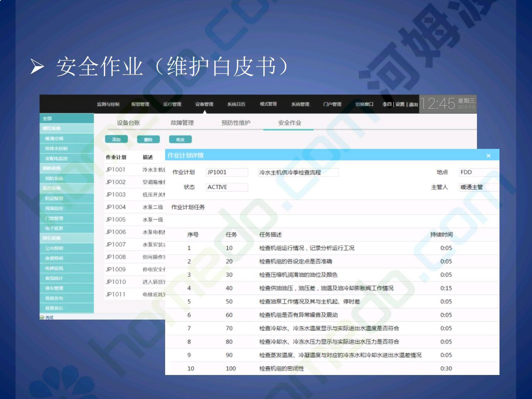The image size is (532, 399).
Task: Click the 完成 status icon
Action: tap(42, 317)
